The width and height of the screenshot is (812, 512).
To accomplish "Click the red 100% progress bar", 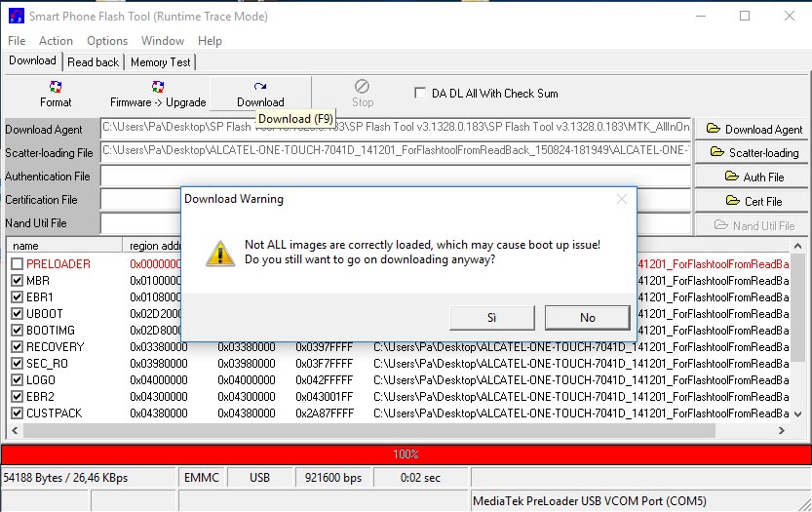I will [406, 454].
